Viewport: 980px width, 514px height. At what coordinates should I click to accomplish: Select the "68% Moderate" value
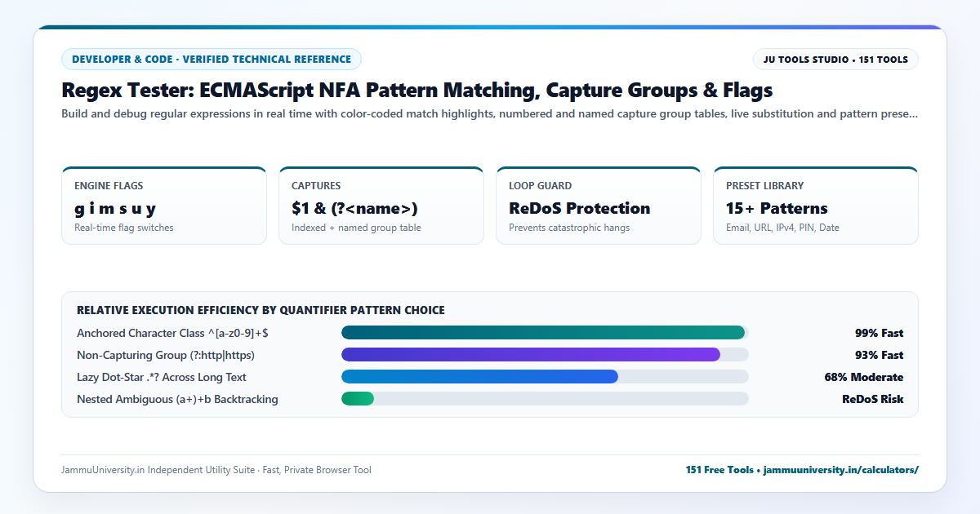pyautogui.click(x=864, y=377)
